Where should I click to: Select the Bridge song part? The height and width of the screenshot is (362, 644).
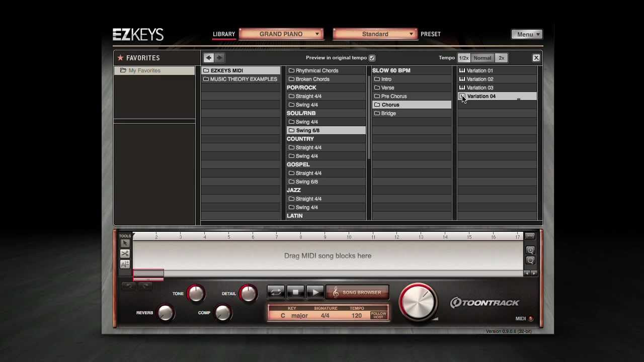pos(412,113)
